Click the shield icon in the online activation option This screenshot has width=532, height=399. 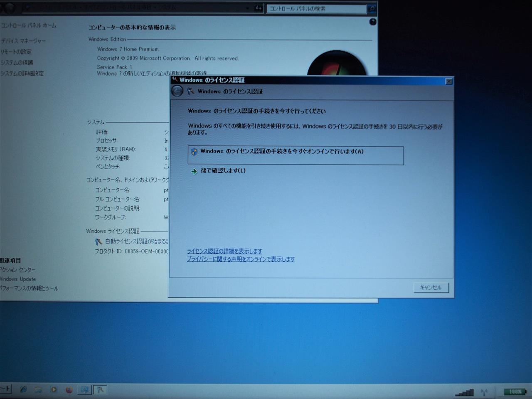click(x=194, y=152)
